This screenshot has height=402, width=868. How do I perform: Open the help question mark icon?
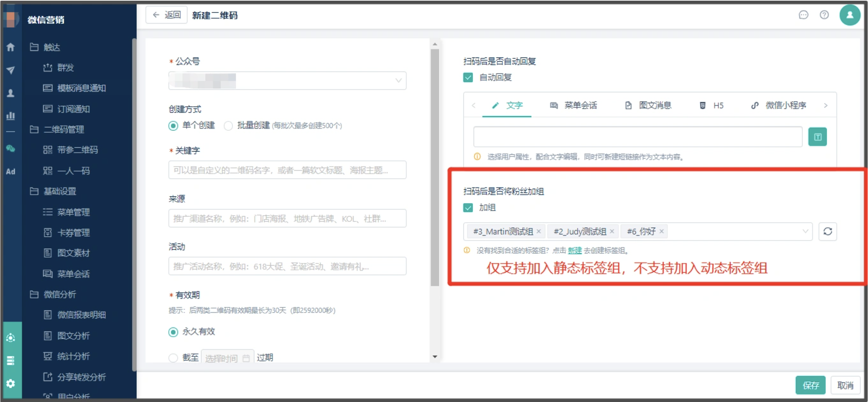pyautogui.click(x=824, y=15)
